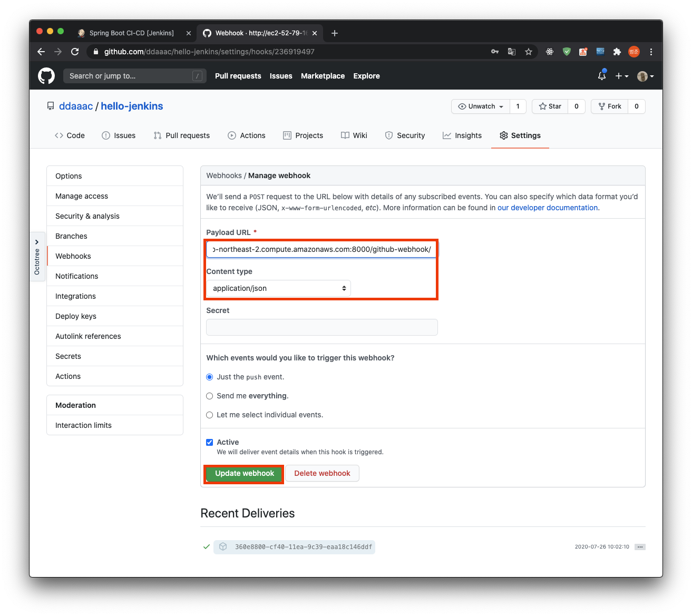The height and width of the screenshot is (616, 692).
Task: Open the Unwatch dropdown
Action: [481, 106]
